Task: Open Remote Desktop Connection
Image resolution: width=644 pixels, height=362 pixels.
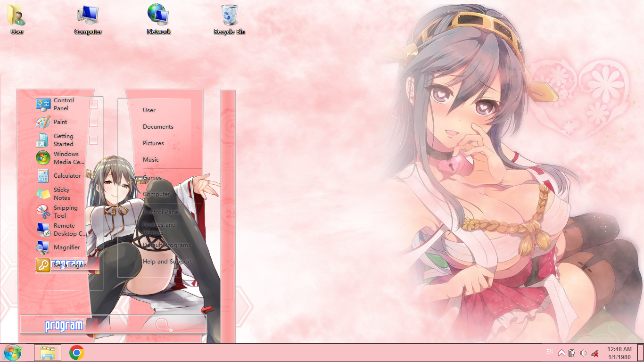Action: pyautogui.click(x=60, y=230)
